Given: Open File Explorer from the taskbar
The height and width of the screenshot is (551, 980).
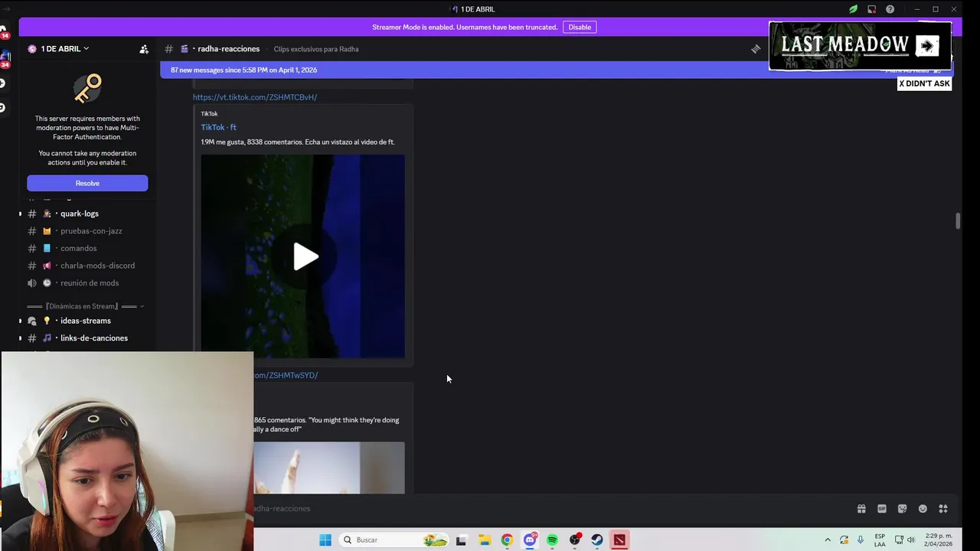Looking at the screenshot, I should [x=484, y=540].
